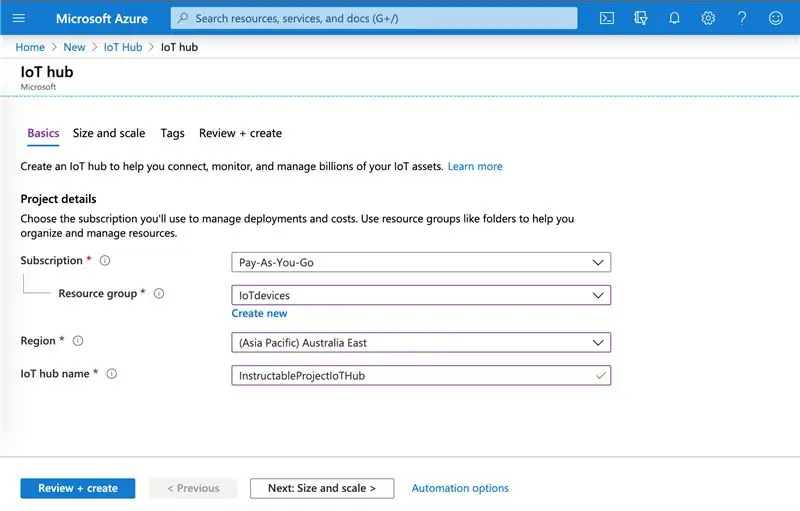This screenshot has width=800, height=511.
Task: Go to Home breadcrumb
Action: click(30, 47)
